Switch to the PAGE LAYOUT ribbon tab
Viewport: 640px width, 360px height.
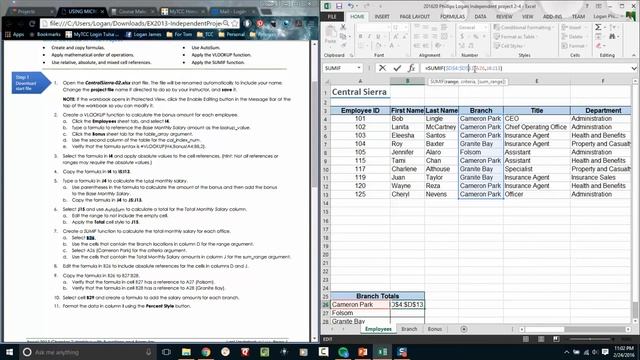414,16
